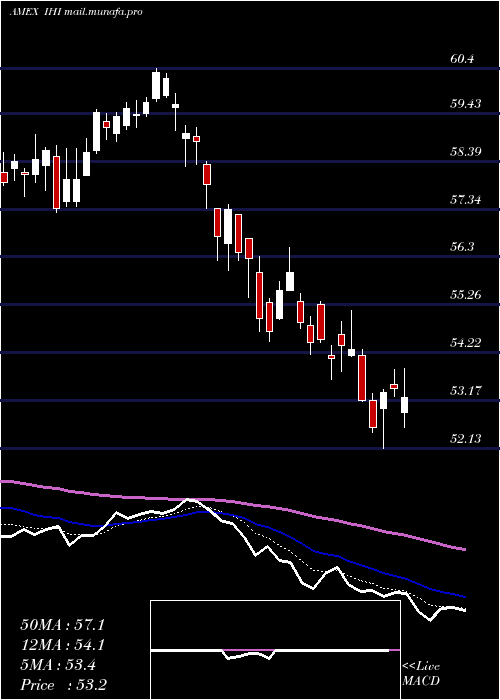Click the 12MA : 54.1 readout

(62, 645)
